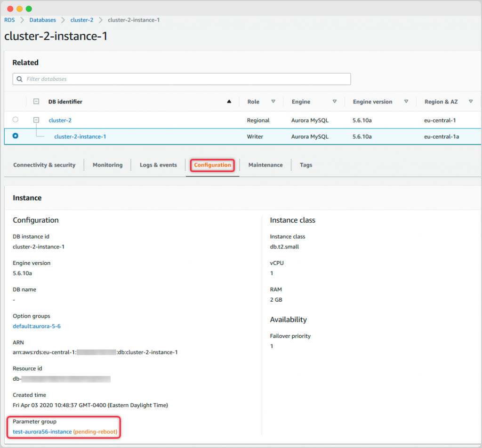
Task: Open the Databases breadcrumb link
Action: point(43,20)
